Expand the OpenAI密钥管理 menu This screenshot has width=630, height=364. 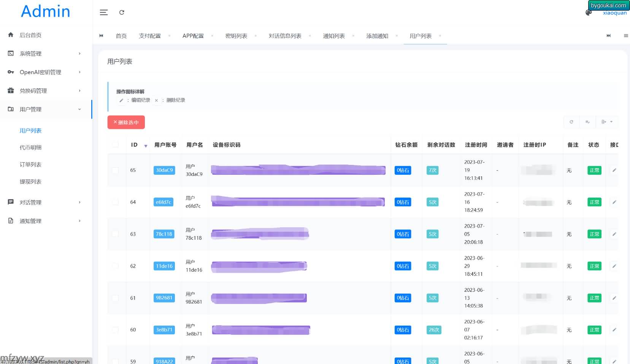(x=46, y=72)
